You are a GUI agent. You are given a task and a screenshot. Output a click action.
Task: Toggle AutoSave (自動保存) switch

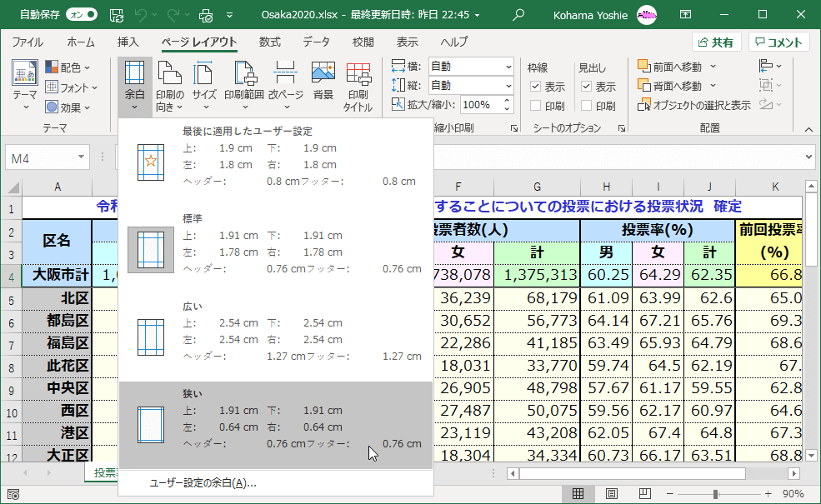coord(81,14)
